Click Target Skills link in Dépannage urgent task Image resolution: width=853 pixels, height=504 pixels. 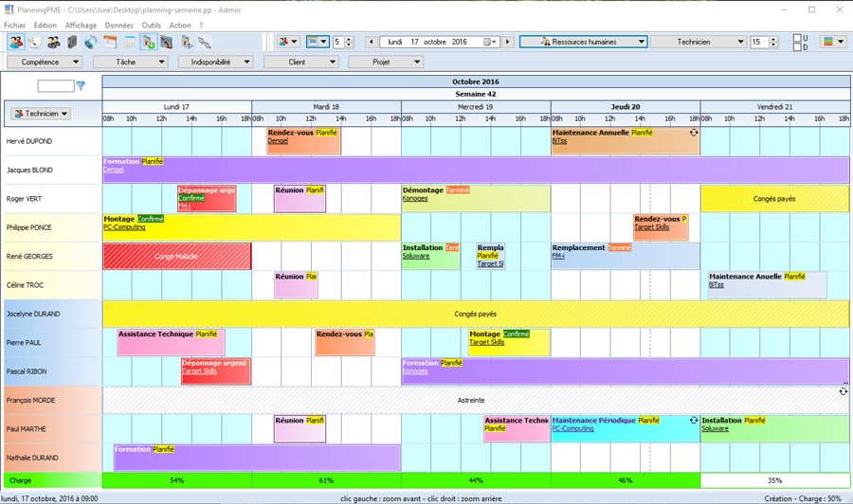pos(199,370)
